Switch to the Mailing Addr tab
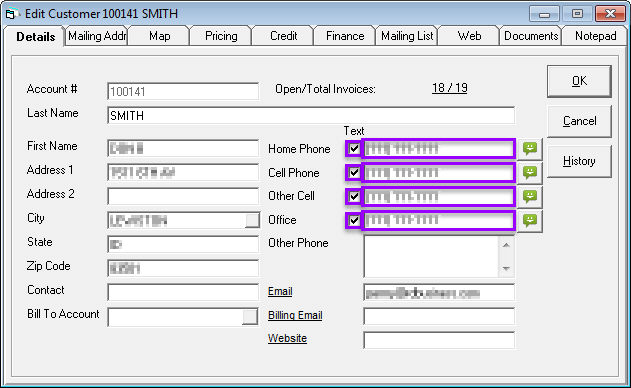 coord(97,36)
